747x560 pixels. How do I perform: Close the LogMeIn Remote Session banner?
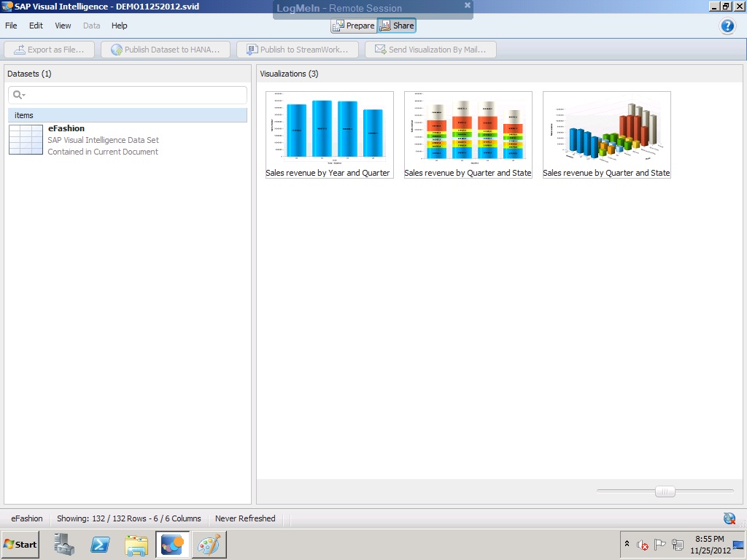click(x=468, y=5)
